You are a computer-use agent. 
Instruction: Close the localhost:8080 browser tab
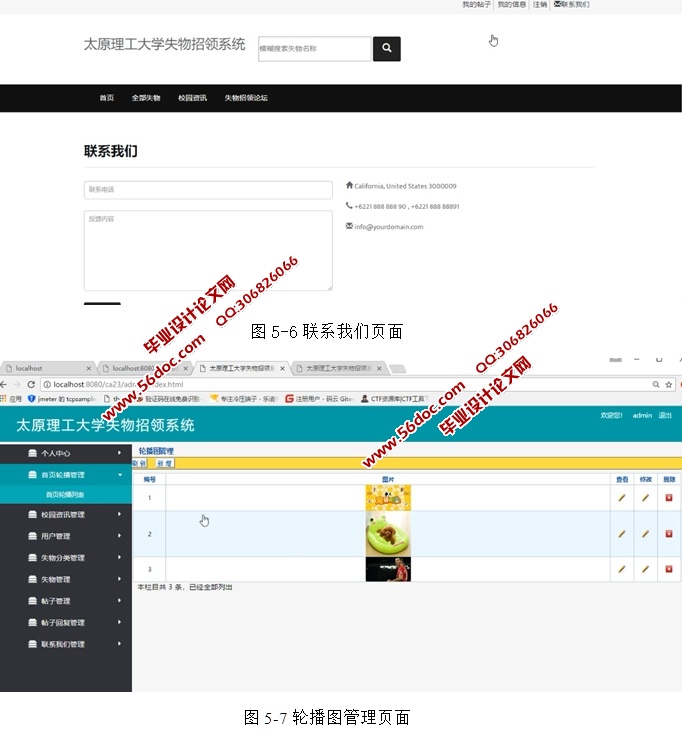(186, 368)
